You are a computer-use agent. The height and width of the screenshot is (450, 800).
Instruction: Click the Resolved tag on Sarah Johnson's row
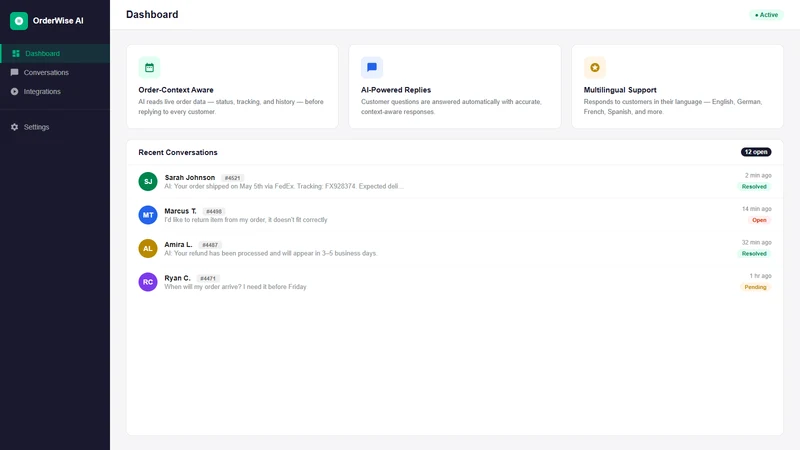coord(754,187)
